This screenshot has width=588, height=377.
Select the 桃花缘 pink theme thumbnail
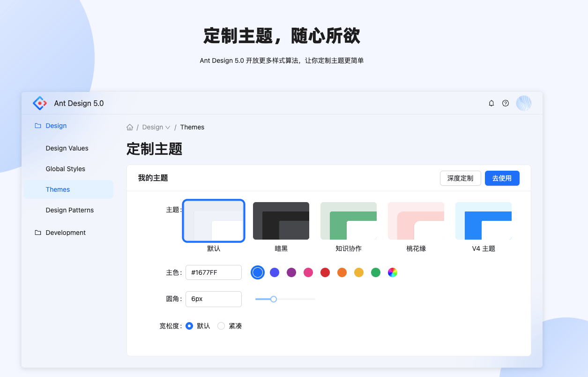coord(416,221)
